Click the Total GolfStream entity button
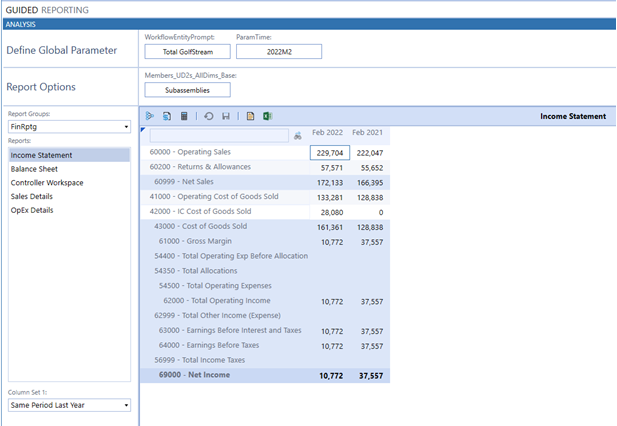Screen dimensions: 617x426 (x=188, y=52)
